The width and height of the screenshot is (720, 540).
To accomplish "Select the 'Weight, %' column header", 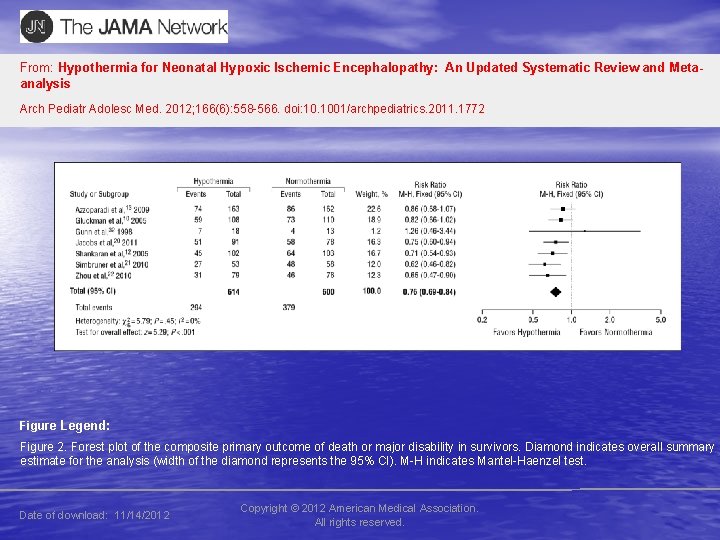I will point(371,194).
